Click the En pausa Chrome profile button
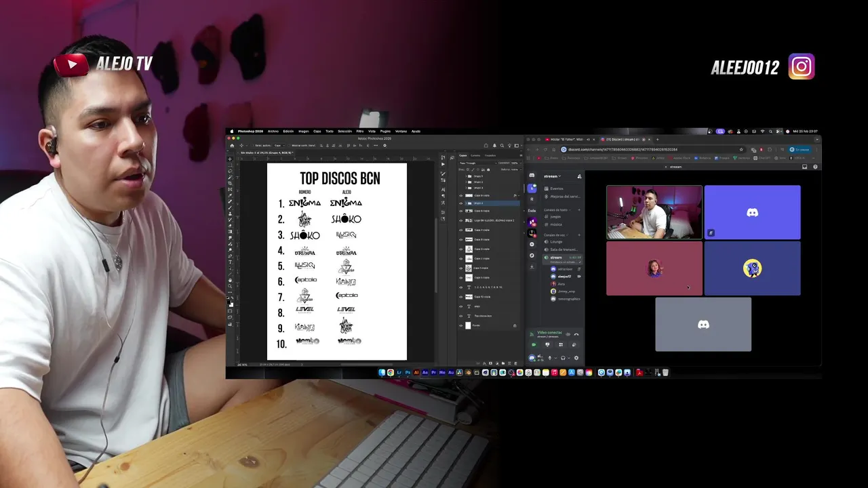868x488 pixels. [x=800, y=150]
